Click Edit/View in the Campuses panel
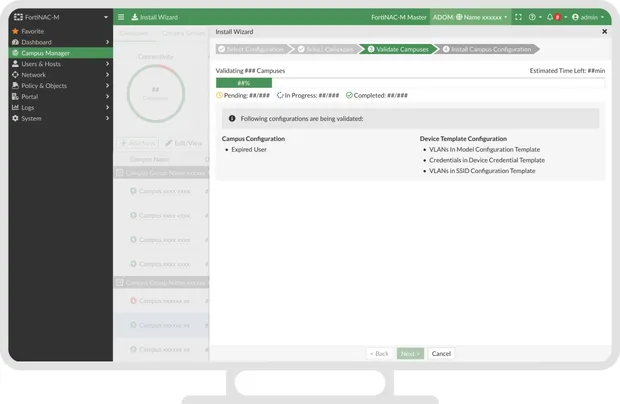 point(183,143)
